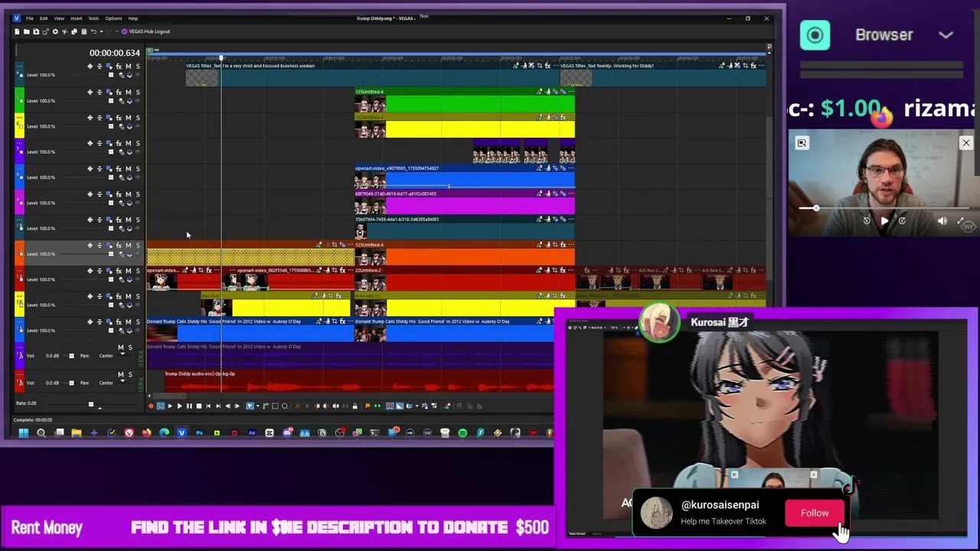Viewport: 980px width, 551px height.
Task: Click VEGAS Hub Logout button
Action: tap(145, 31)
